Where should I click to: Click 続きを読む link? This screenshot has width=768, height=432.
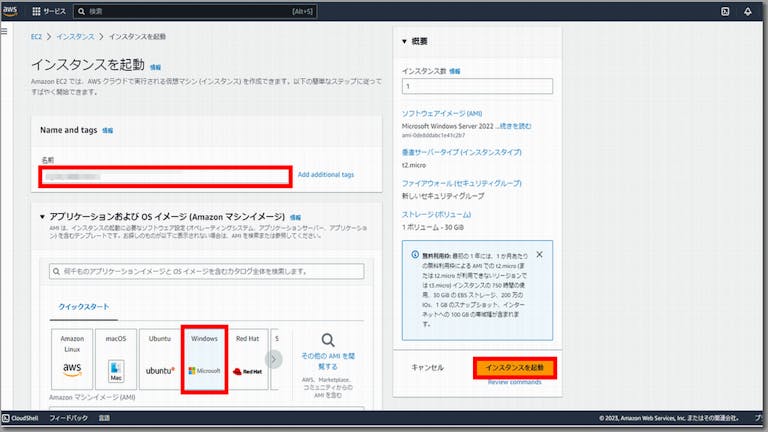[516, 126]
